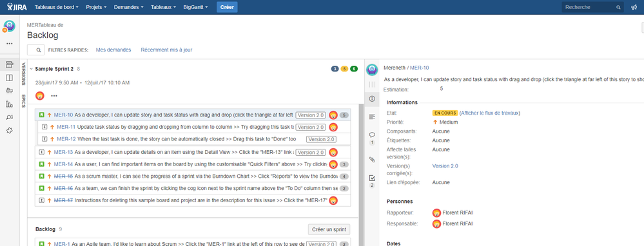Click the issue avatar in detail panel
Image resolution: width=644 pixels, height=246 pixels.
point(372,70)
